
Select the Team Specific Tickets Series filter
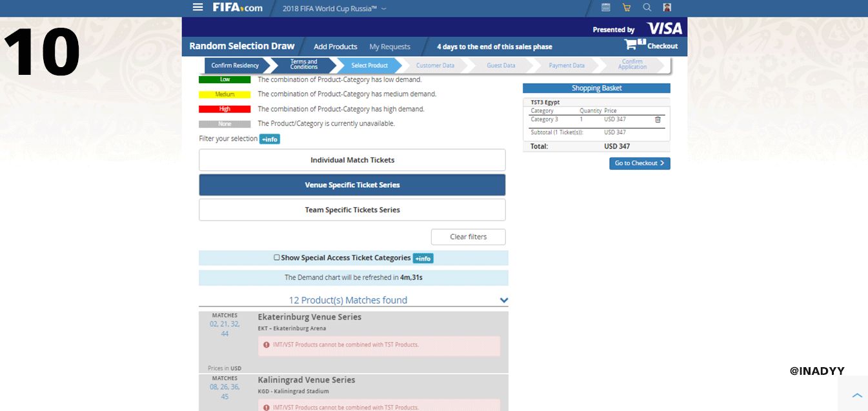[352, 210]
